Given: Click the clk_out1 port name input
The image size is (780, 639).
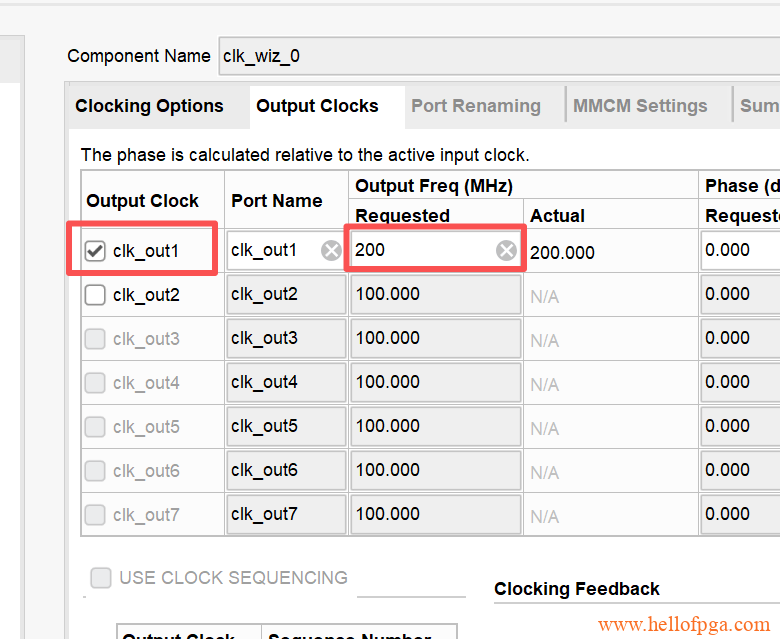Looking at the screenshot, I should [272, 251].
